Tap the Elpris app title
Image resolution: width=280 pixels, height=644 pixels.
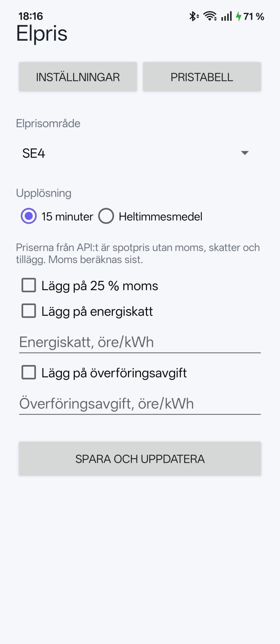click(x=42, y=34)
